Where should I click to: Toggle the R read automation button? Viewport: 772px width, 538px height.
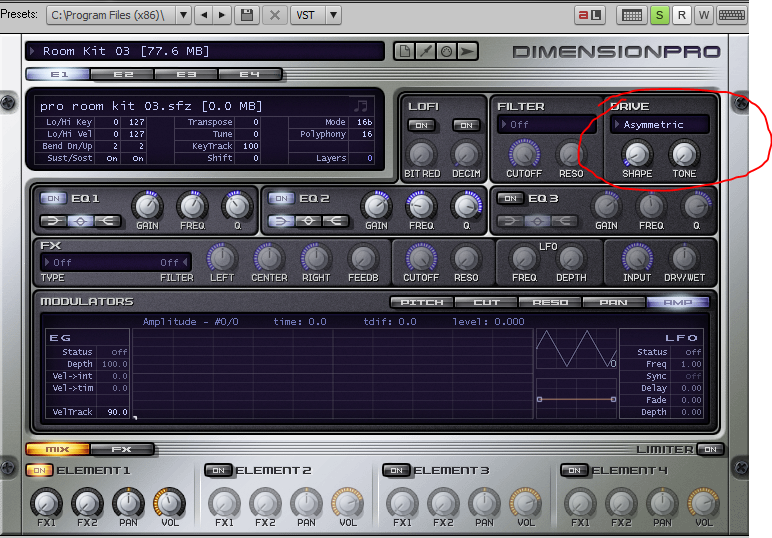[681, 15]
